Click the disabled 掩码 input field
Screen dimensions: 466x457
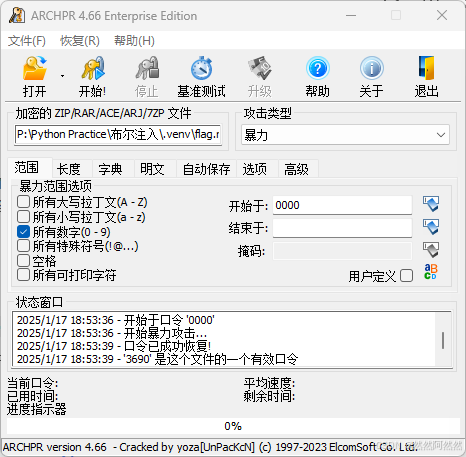342,251
